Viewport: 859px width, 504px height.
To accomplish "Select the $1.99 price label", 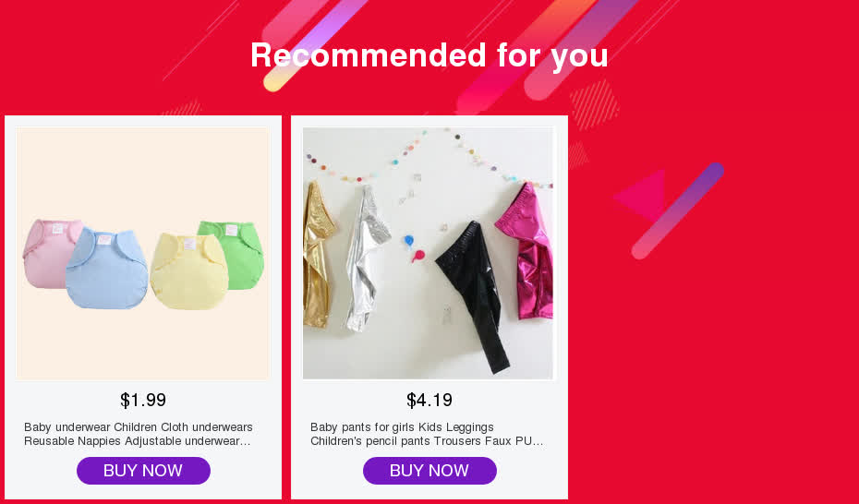I will [x=143, y=400].
